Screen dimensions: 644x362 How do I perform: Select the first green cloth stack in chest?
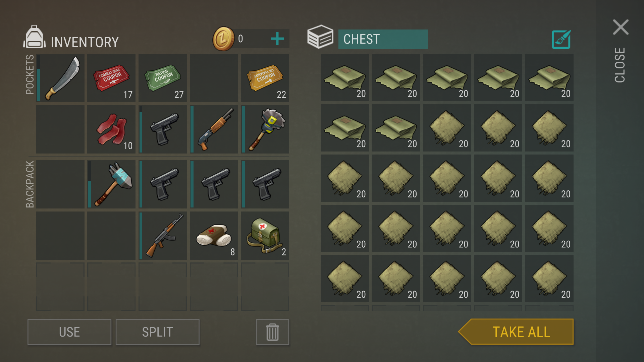click(345, 78)
